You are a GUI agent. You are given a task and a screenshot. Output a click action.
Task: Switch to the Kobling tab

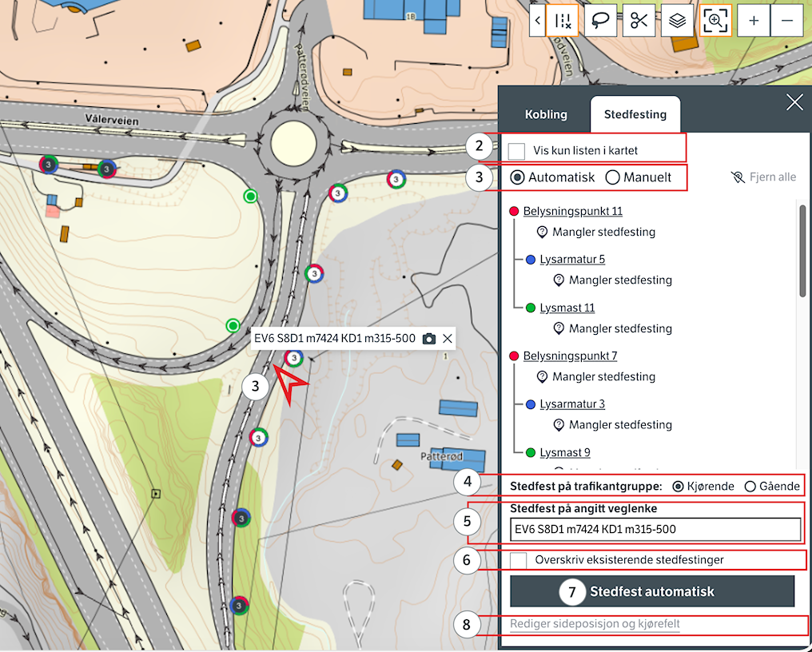tap(546, 114)
